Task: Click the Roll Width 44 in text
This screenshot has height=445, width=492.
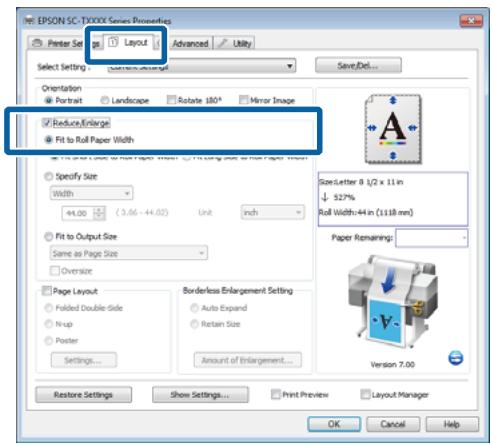Action: tap(366, 213)
